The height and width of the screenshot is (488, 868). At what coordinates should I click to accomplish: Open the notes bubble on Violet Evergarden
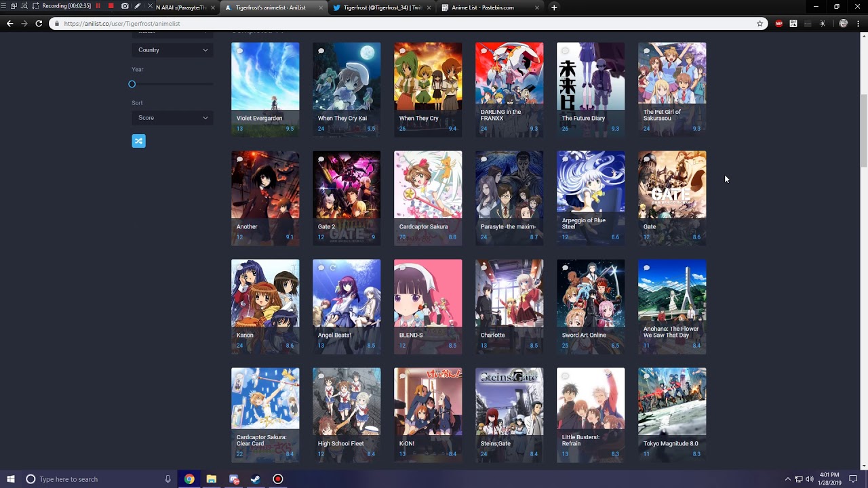click(239, 51)
